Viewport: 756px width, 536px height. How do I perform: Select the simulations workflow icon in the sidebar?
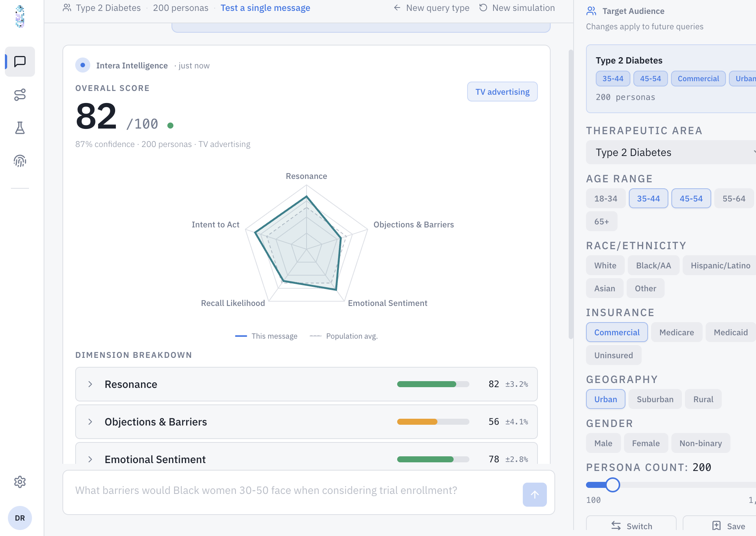click(x=20, y=95)
